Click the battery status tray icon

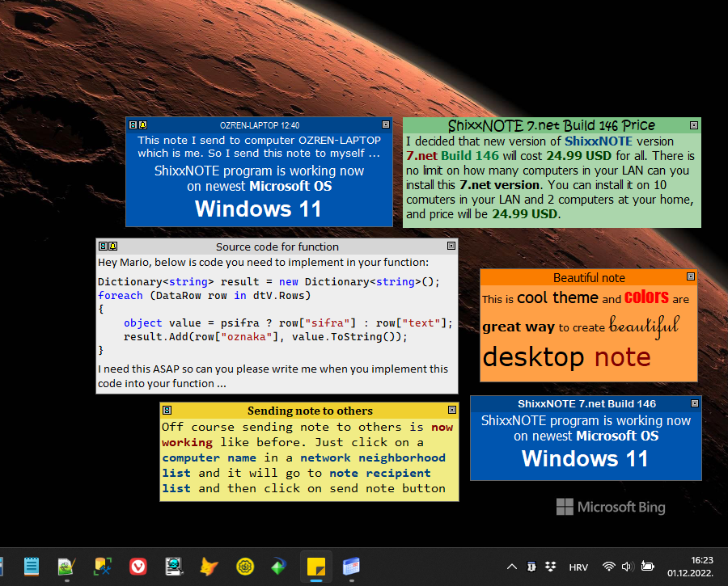point(648,567)
